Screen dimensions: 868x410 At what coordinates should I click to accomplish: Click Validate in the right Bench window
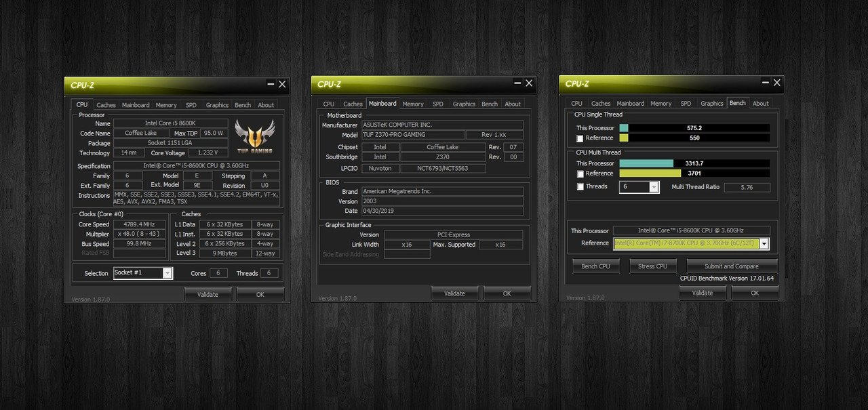(703, 293)
